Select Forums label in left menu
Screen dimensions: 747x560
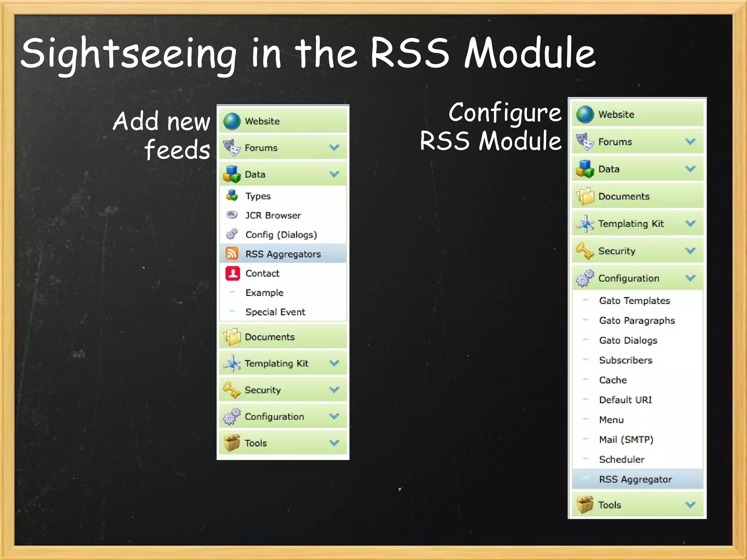tap(261, 148)
